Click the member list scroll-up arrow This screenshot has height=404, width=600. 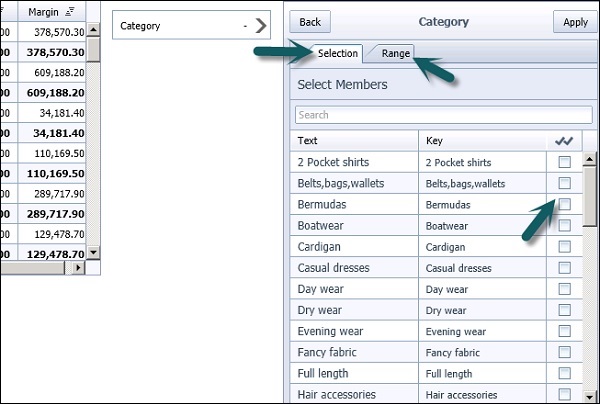(589, 159)
